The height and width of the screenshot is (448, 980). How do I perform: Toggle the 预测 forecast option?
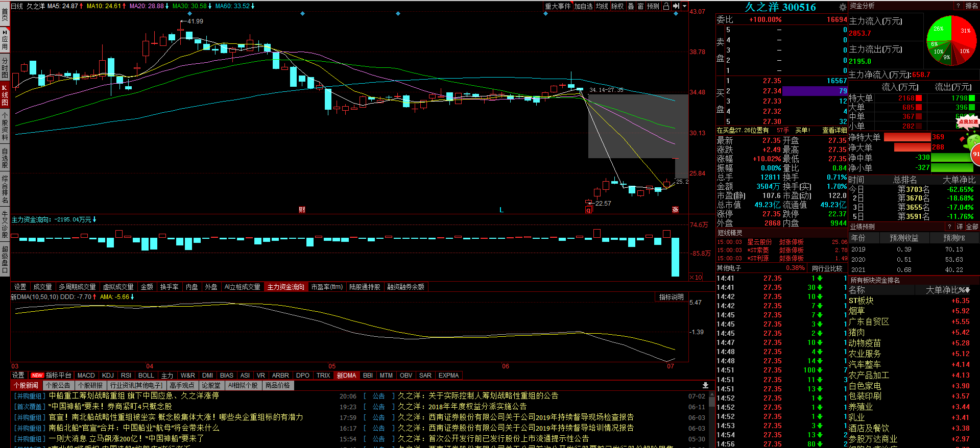point(653,6)
